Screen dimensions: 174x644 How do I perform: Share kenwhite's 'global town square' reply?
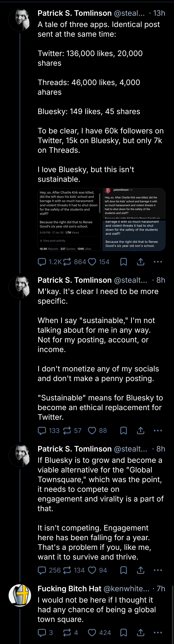(x=141, y=633)
